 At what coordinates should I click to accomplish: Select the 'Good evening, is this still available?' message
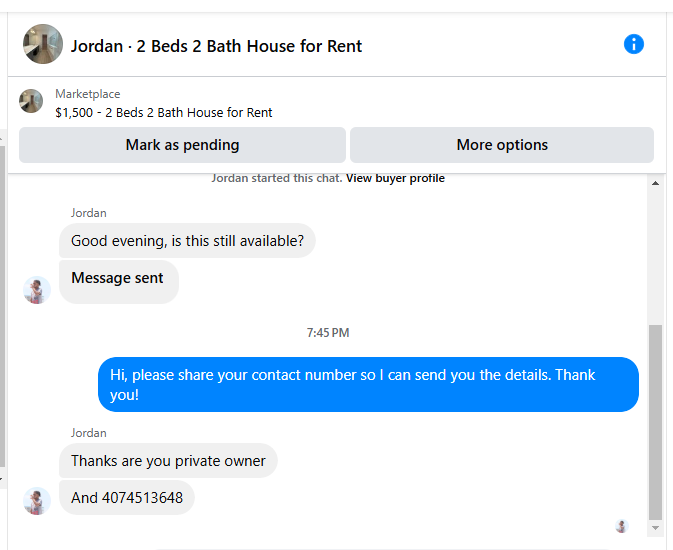pos(187,241)
